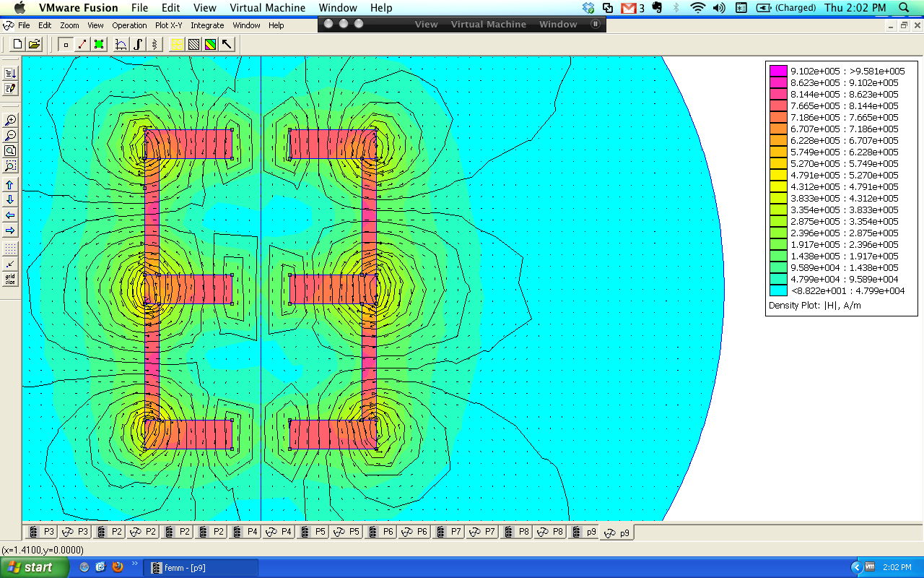
Task: Open the FEMM Edit menu
Action: [45, 25]
